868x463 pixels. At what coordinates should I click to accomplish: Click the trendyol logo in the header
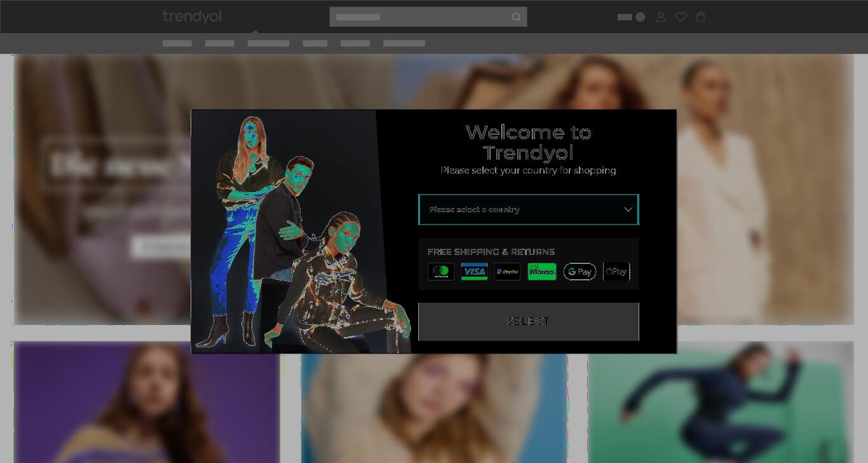(192, 17)
